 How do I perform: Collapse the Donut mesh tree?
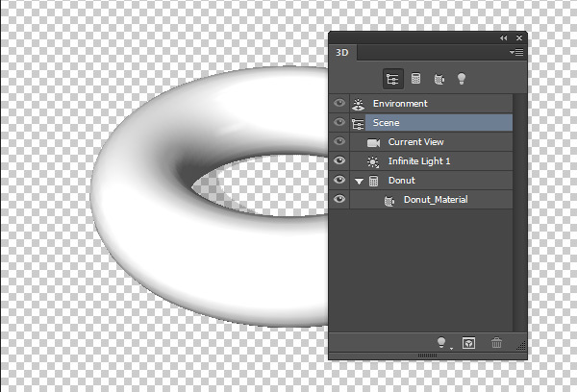tap(360, 181)
